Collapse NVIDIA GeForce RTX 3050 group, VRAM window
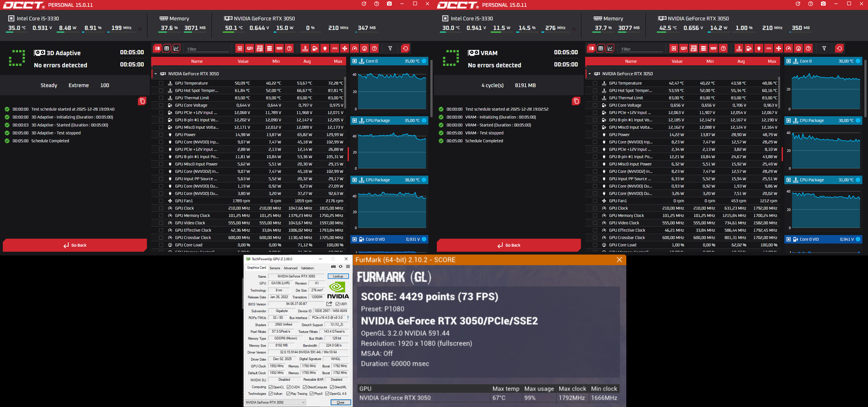 pos(589,74)
